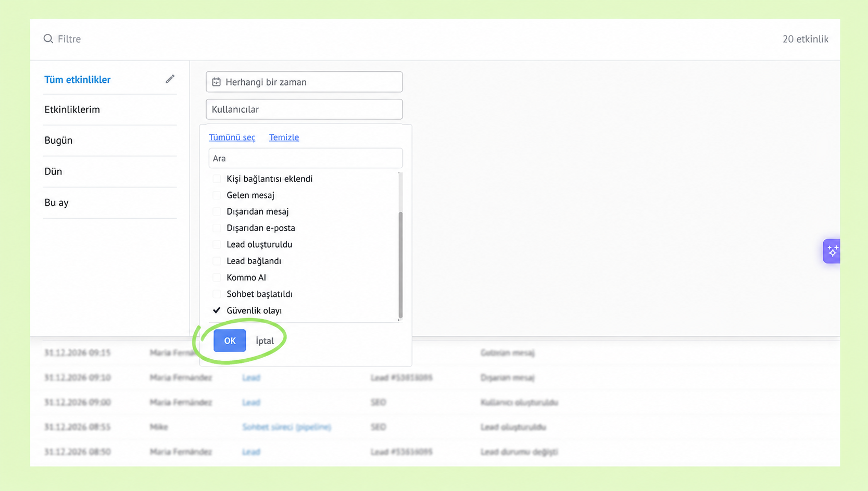The height and width of the screenshot is (491, 868).
Task: Open the Lead link in 08:50 row
Action: coord(251,452)
